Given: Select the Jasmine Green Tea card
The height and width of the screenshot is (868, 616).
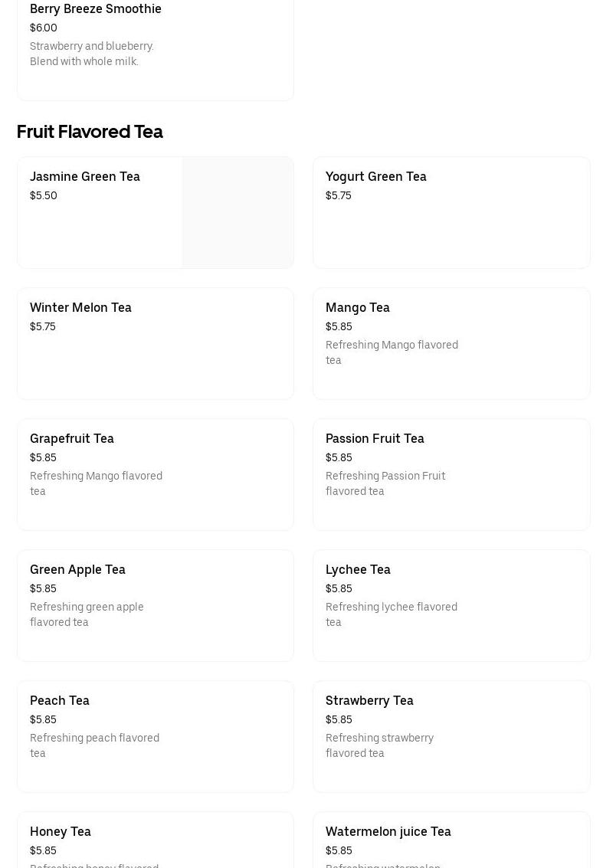Looking at the screenshot, I should (155, 212).
